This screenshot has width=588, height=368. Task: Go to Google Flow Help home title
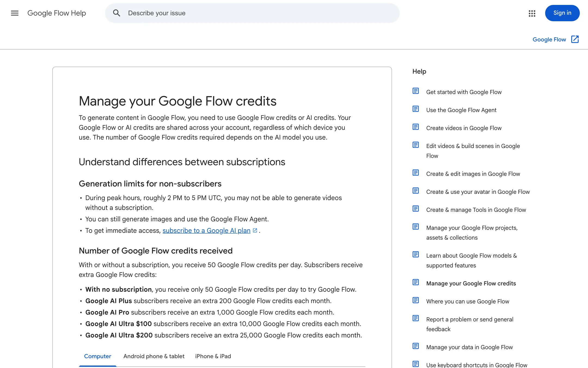click(x=57, y=13)
